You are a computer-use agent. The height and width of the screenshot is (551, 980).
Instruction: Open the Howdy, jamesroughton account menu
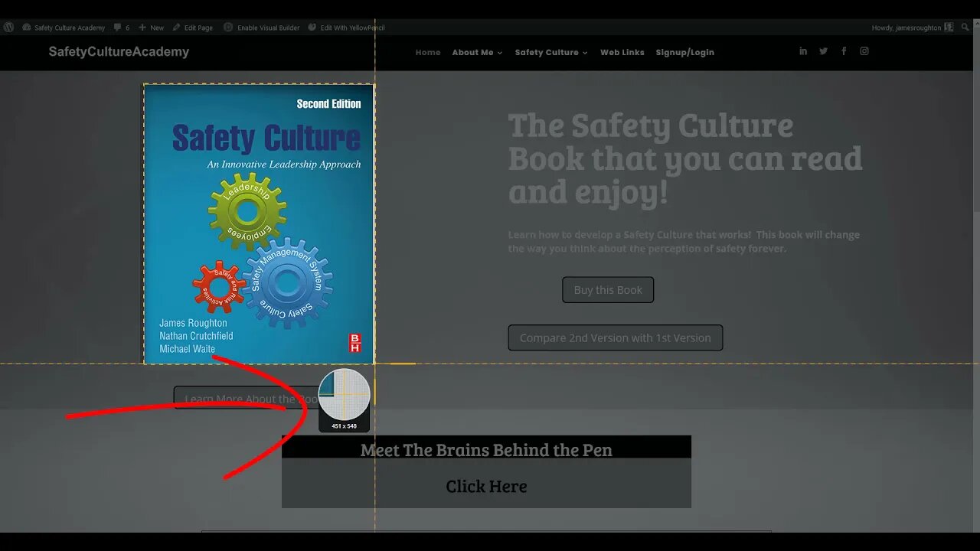[906, 28]
